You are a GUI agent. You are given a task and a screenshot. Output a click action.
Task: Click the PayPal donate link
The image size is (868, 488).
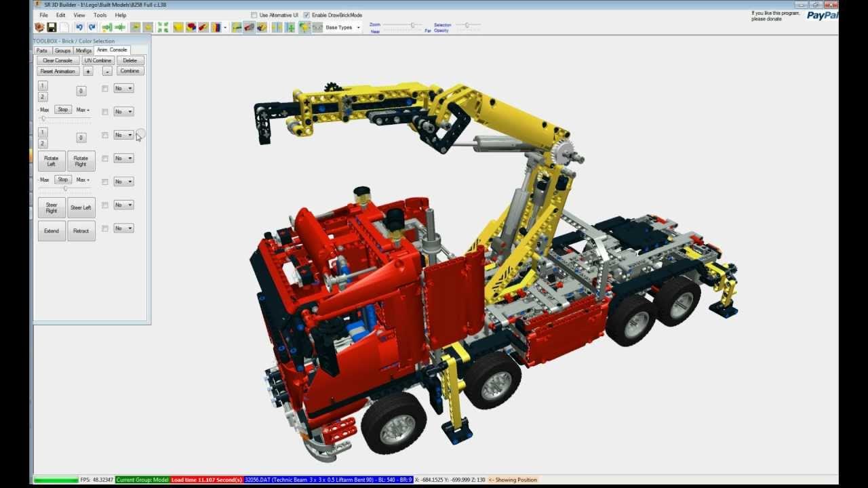click(822, 16)
